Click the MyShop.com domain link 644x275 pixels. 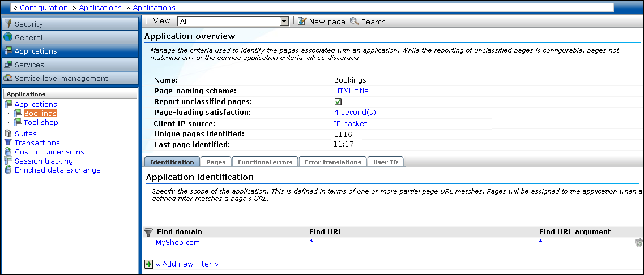[178, 243]
